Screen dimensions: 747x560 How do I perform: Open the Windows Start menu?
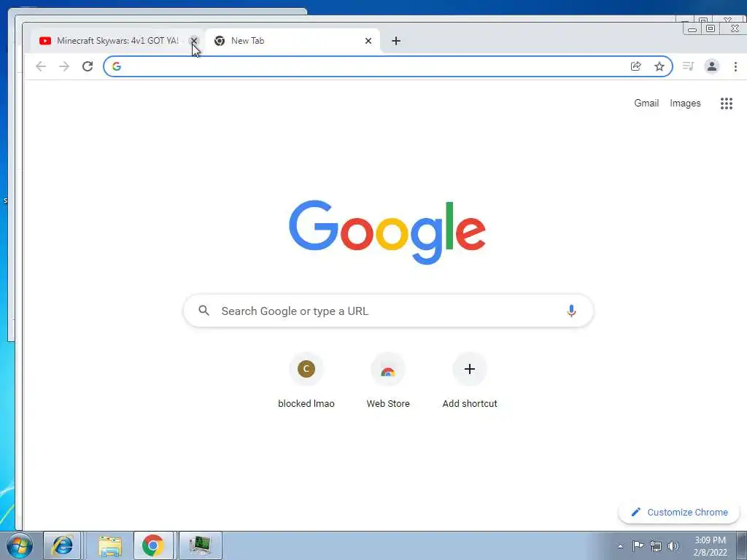[20, 546]
